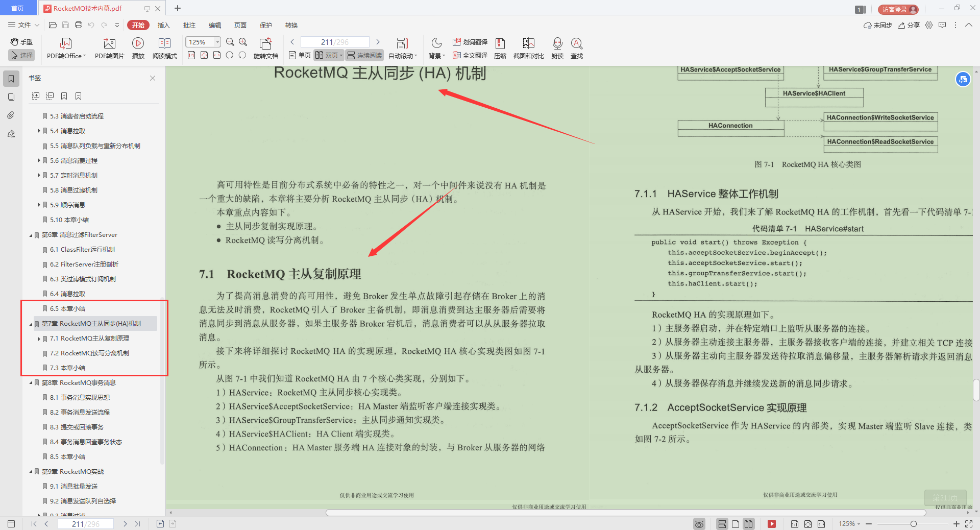This screenshot has height=530, width=980.
Task: Toggle continuous layout in status bar
Action: [x=722, y=524]
